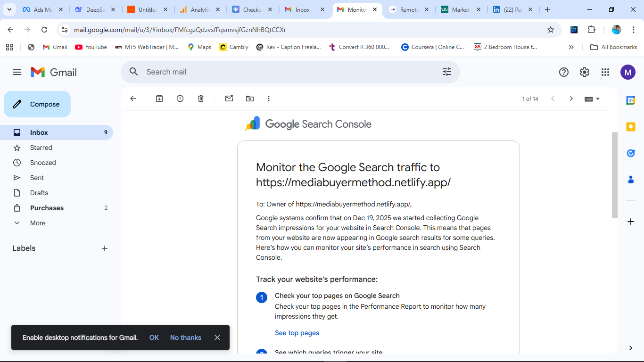Open the Extensions puzzle icon
Image resolution: width=644 pixels, height=362 pixels.
click(591, 30)
